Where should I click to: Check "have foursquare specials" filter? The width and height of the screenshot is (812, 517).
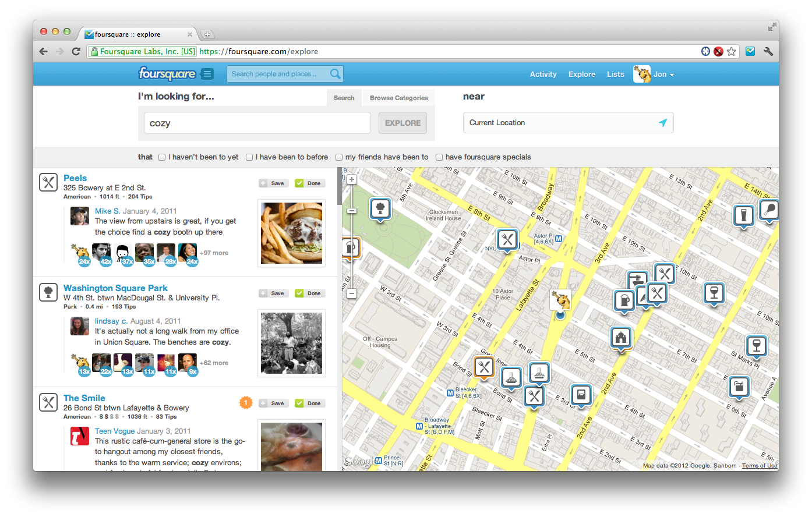[439, 157]
